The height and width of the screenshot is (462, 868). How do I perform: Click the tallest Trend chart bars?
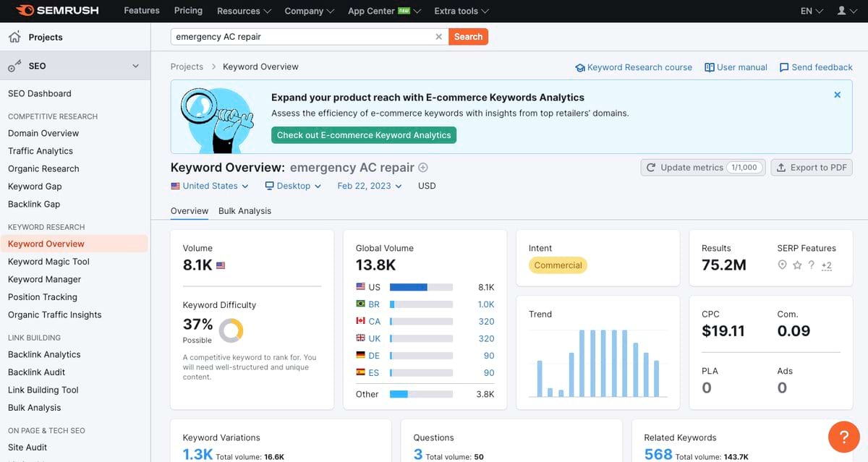[x=603, y=364]
